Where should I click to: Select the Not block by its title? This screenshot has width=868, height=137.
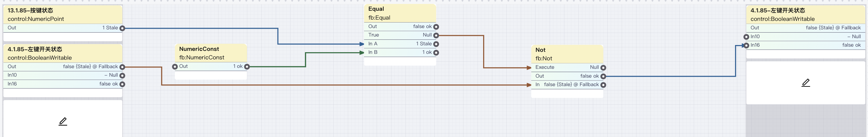point(540,50)
